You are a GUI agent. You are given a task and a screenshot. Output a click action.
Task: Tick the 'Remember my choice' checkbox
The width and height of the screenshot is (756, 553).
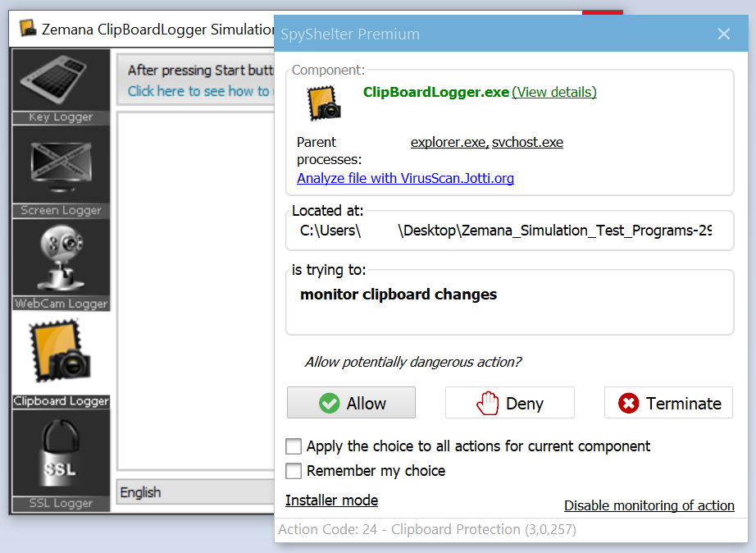294,470
